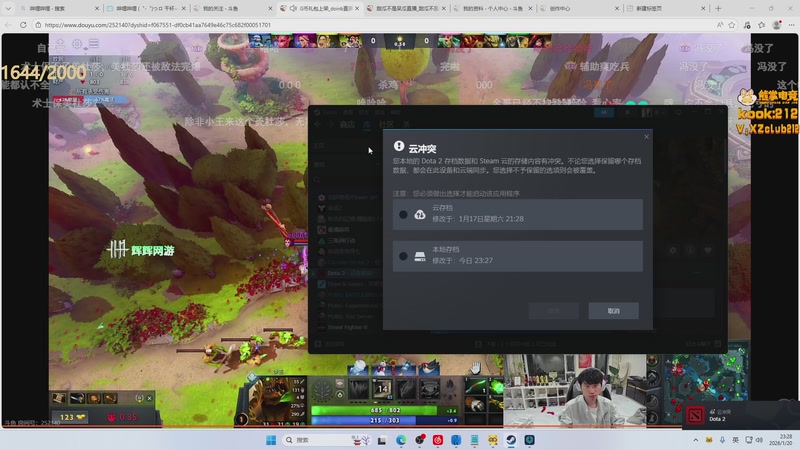The width and height of the screenshot is (800, 450).
Task: Add page to favorites with the star icon
Action: [x=732, y=24]
